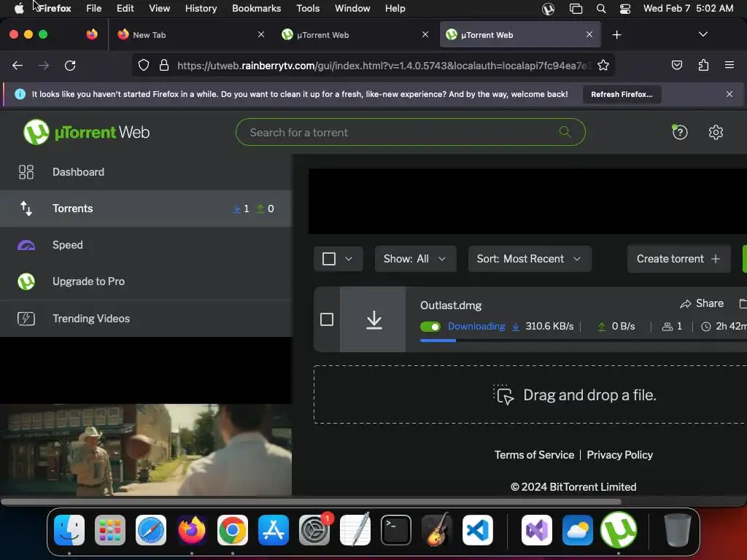Click the Firefox View pinned icon
This screenshot has height=560, width=747.
coord(91,34)
